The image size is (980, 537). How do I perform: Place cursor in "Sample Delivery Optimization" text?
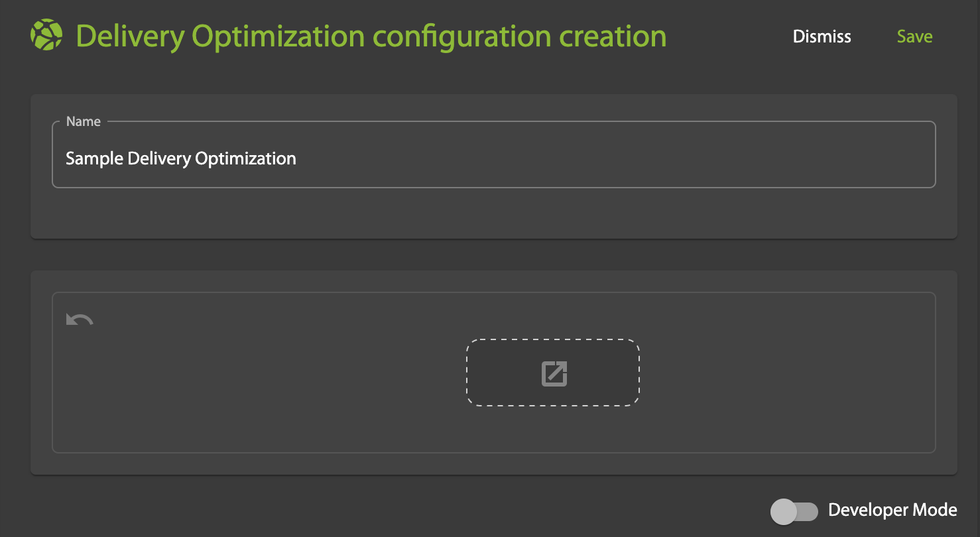pos(180,159)
